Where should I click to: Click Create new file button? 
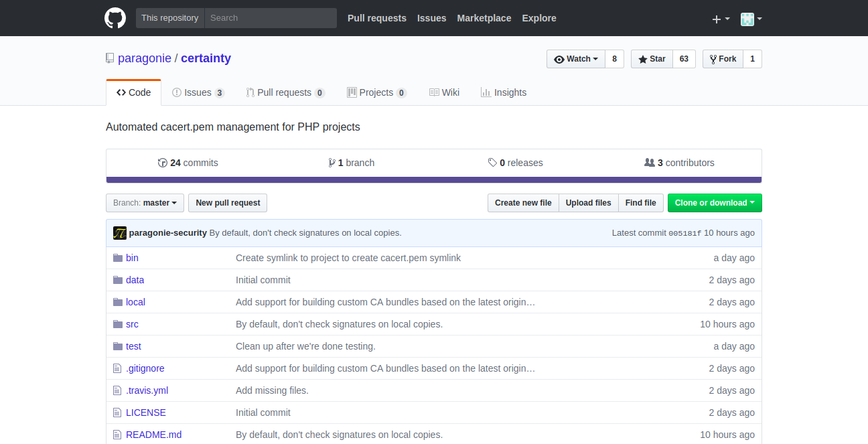pos(523,203)
